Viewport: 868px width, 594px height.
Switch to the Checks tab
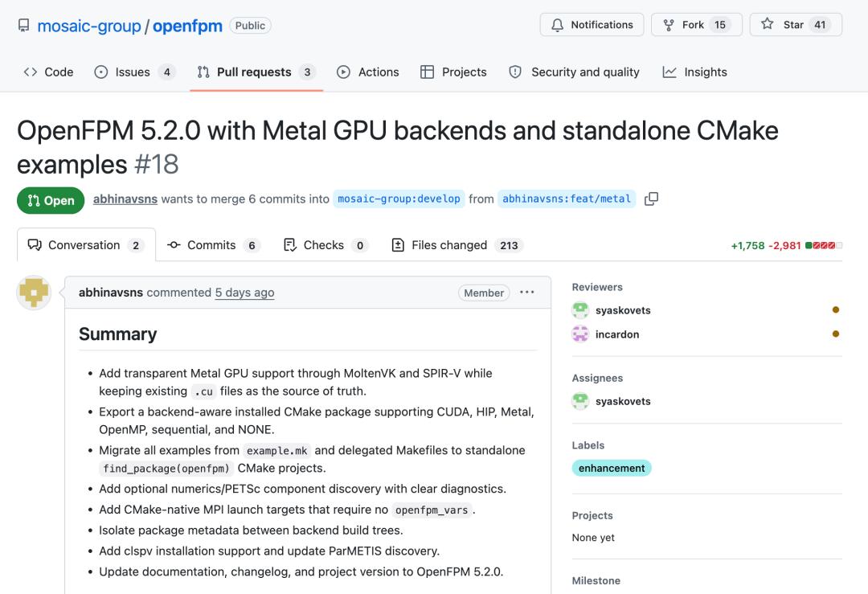[326, 245]
